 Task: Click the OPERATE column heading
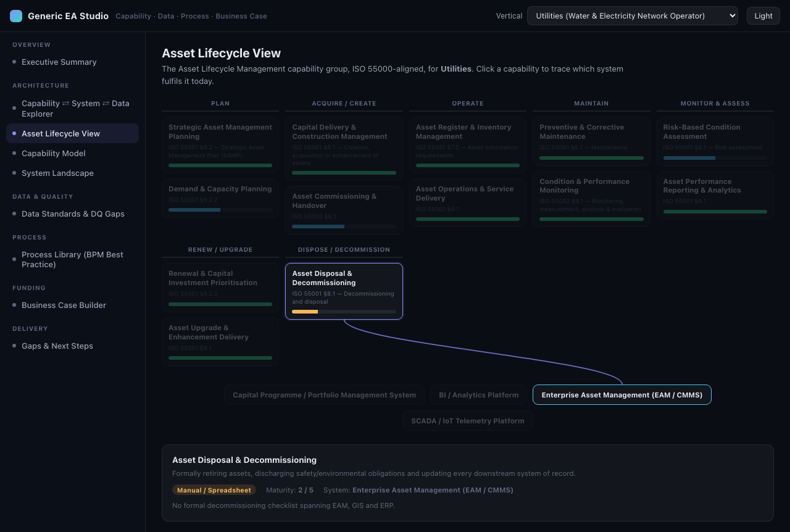tap(468, 104)
